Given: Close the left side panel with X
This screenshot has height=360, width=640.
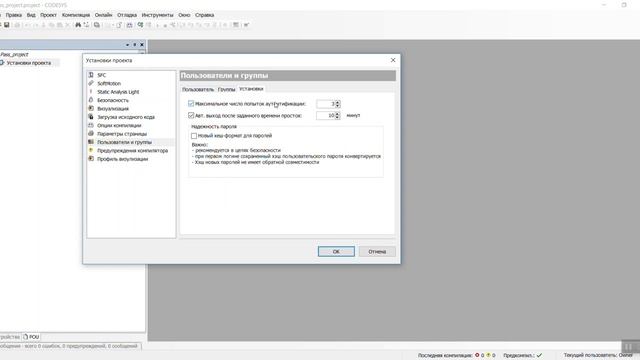Looking at the screenshot, I should 142,44.
